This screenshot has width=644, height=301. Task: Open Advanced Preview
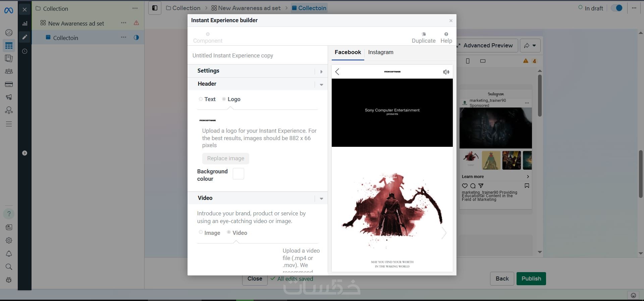(x=487, y=45)
